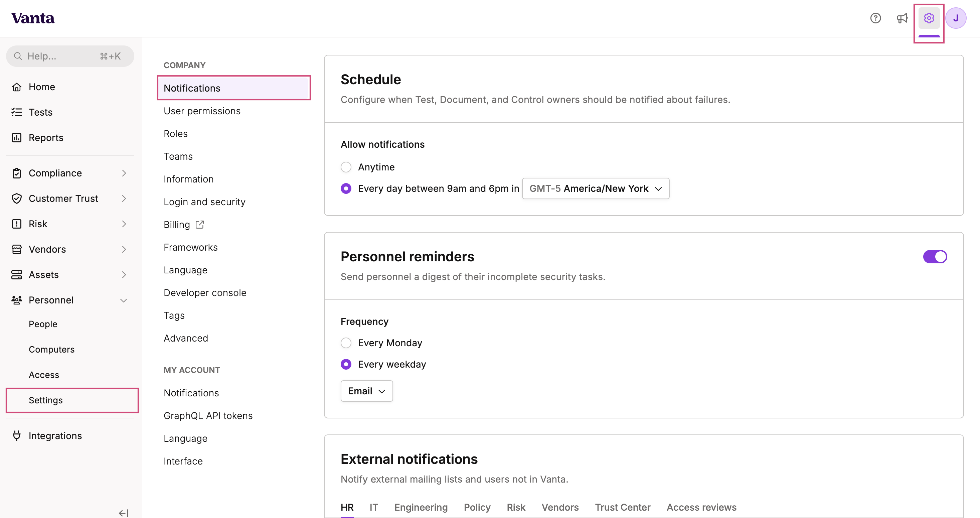
Task: Toggle Personnel reminders switch off
Action: 935,257
